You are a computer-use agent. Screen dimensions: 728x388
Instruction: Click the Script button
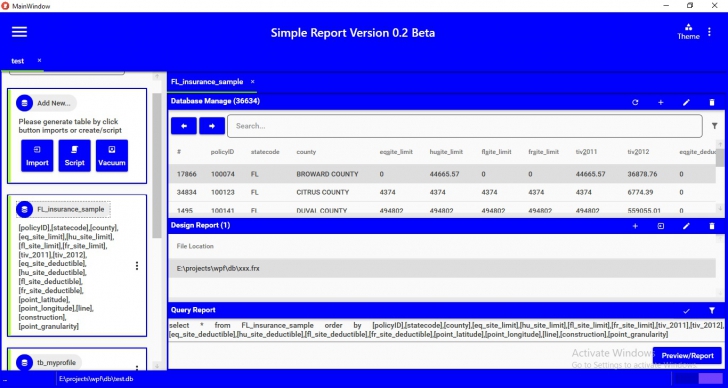74,155
